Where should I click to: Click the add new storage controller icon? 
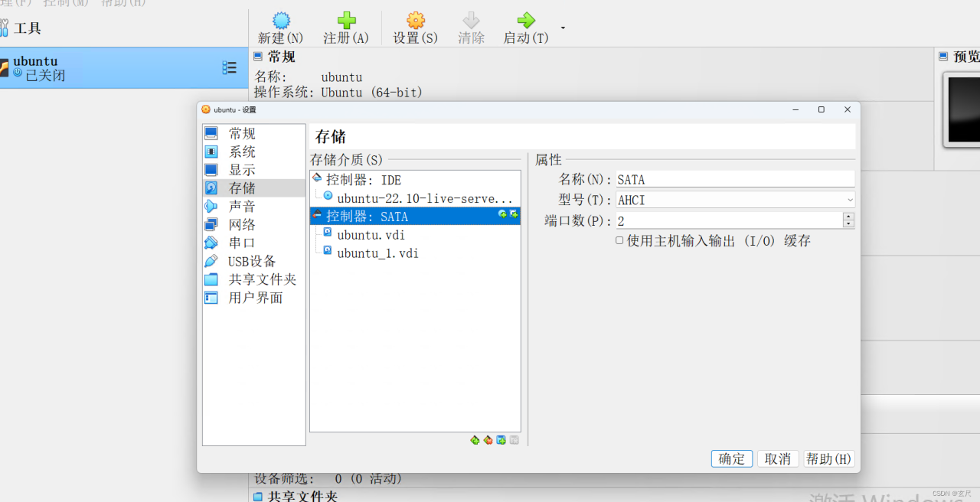475,440
